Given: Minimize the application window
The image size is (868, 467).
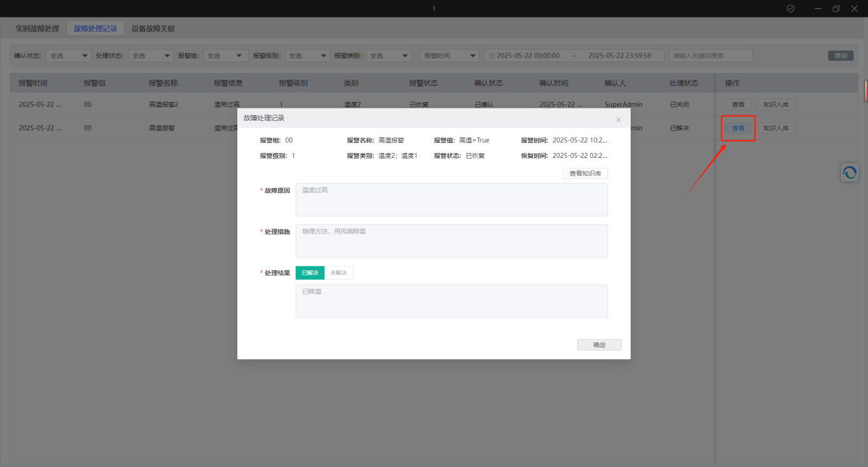Looking at the screenshot, I should [818, 8].
